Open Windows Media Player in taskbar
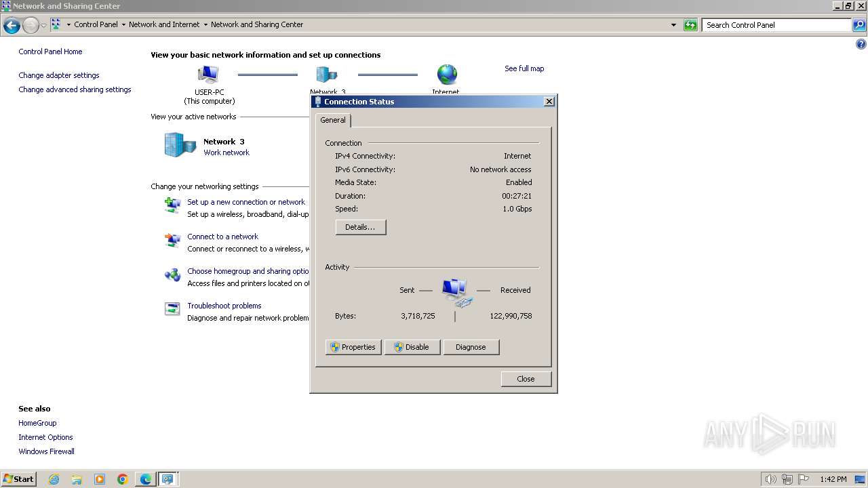The image size is (868, 488). (x=100, y=479)
